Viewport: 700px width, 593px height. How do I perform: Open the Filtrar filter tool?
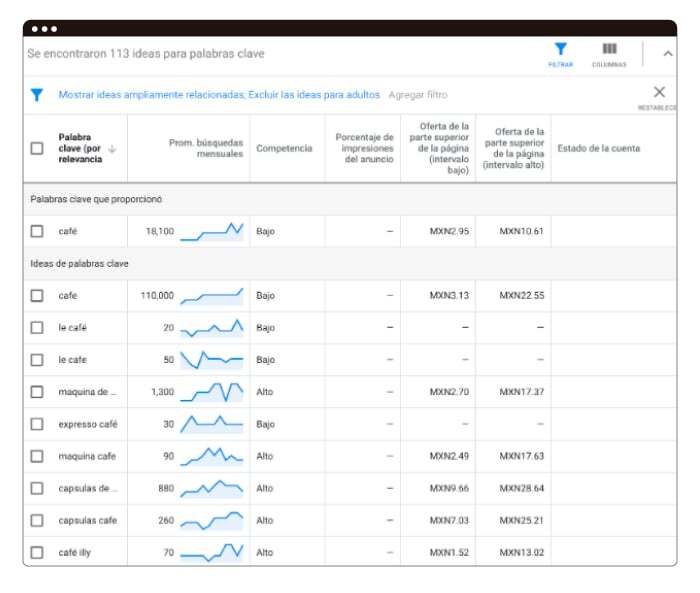560,54
